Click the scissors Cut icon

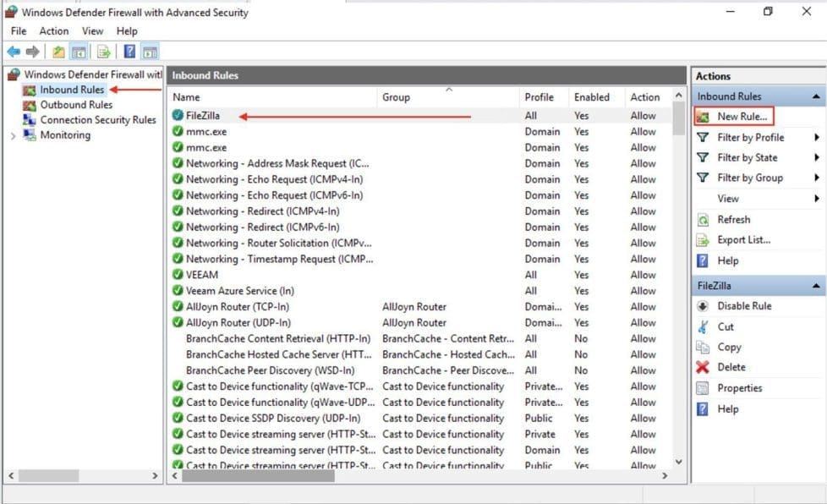tap(702, 327)
